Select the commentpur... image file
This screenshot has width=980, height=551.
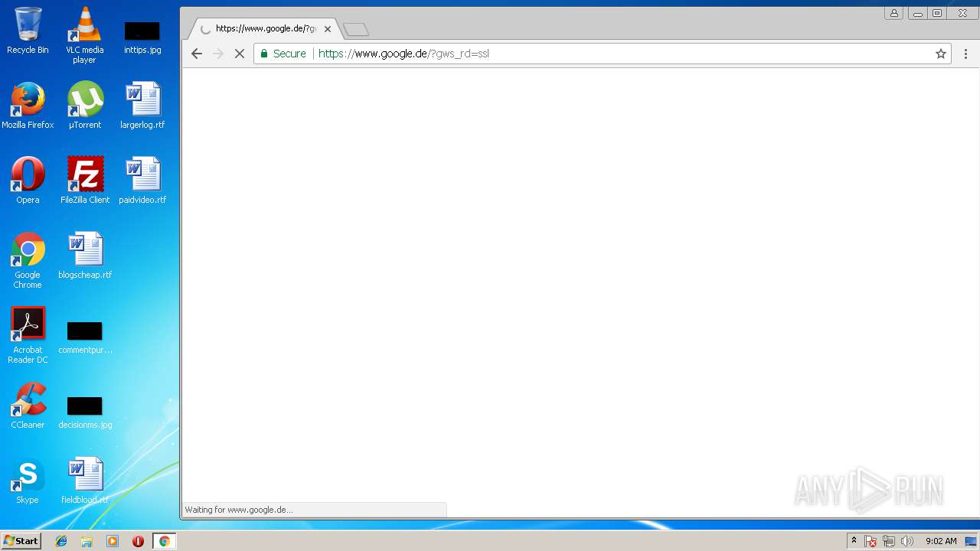click(85, 337)
